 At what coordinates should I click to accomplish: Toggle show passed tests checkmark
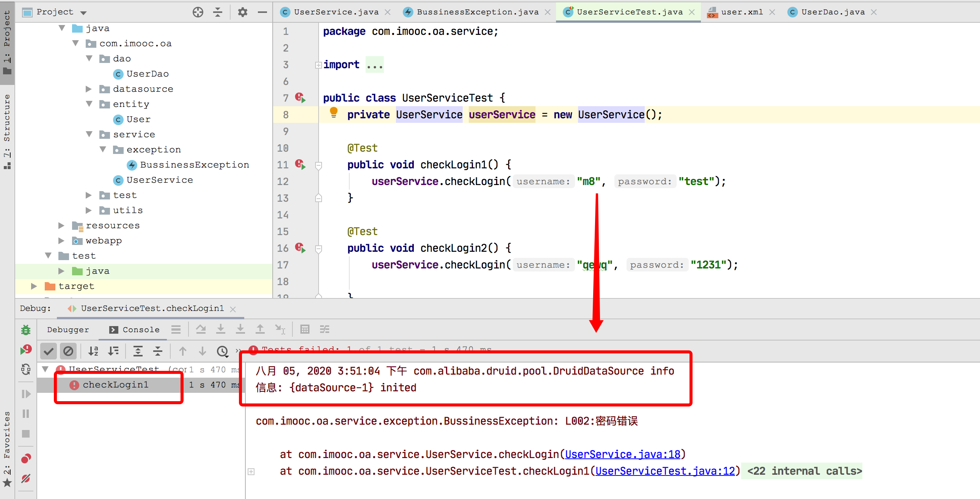[x=49, y=351]
